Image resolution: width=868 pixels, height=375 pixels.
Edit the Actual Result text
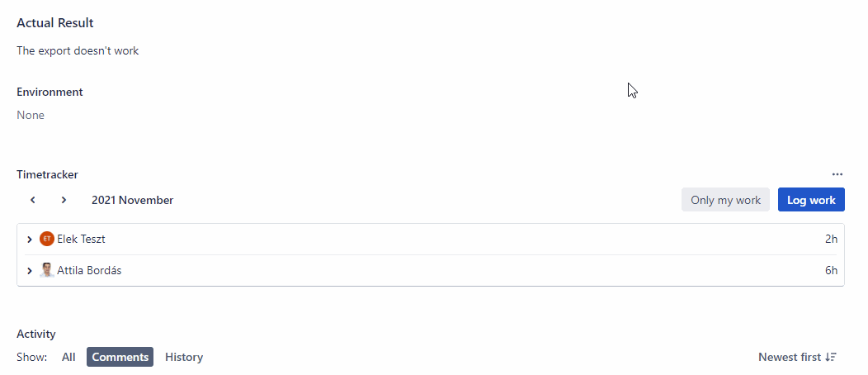click(78, 51)
